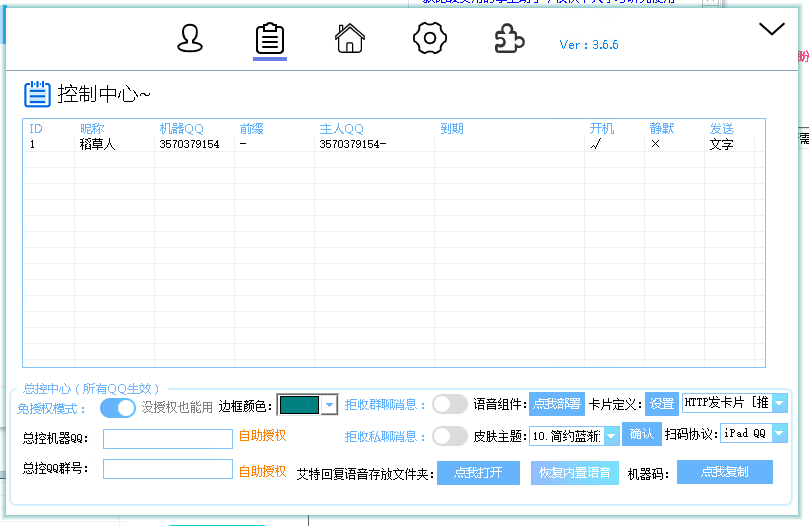Click 主人QQ cell 3570379154-
The image size is (809, 526).
[352, 144]
